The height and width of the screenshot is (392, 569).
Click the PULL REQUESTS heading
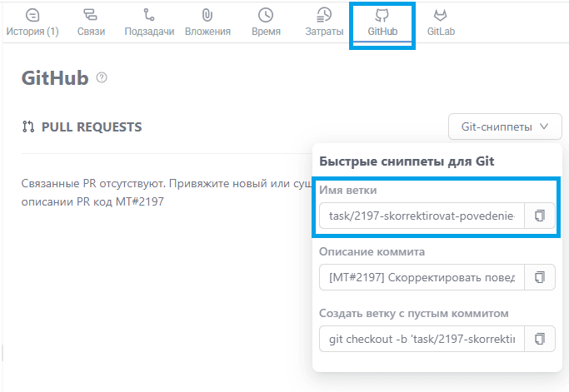coord(92,127)
